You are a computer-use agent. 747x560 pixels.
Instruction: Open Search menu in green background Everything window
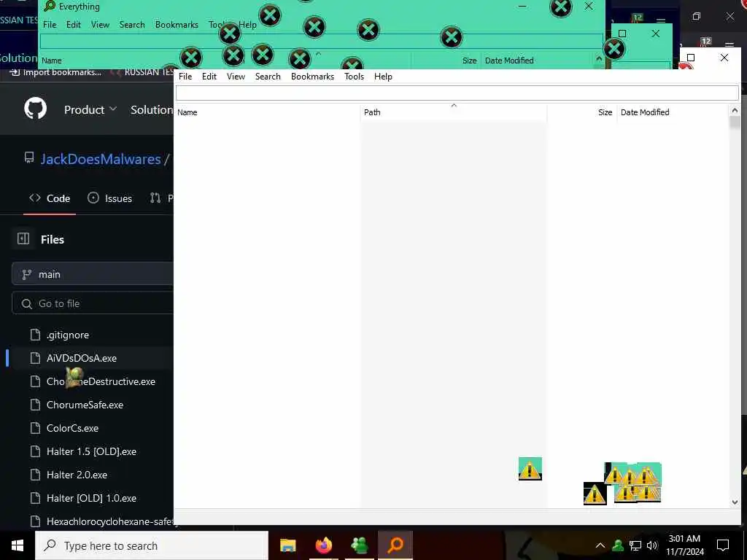click(132, 24)
